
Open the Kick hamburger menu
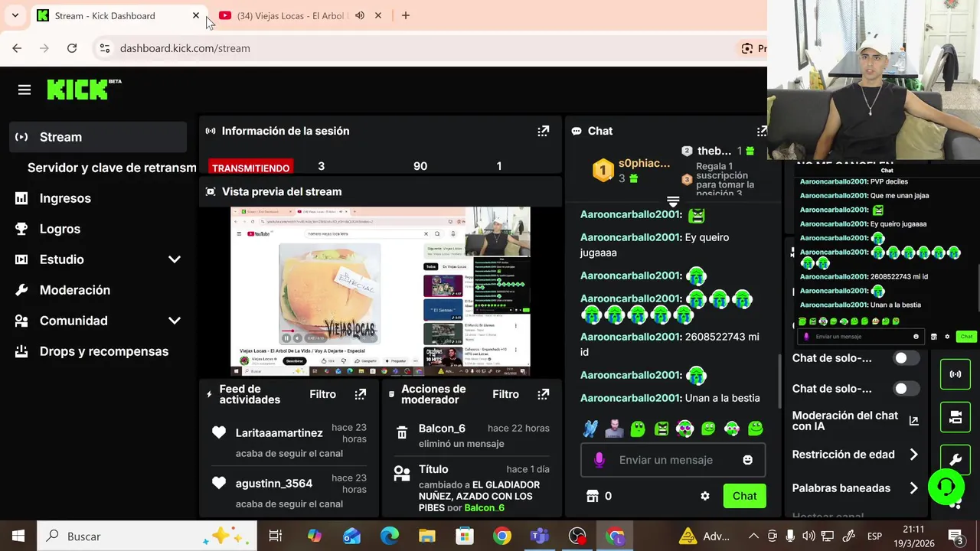coord(24,90)
